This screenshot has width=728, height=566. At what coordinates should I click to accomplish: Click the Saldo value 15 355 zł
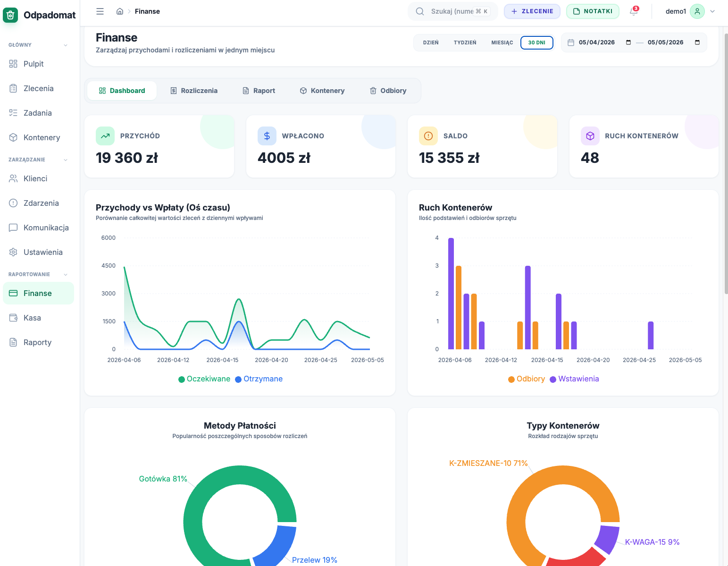point(449,158)
